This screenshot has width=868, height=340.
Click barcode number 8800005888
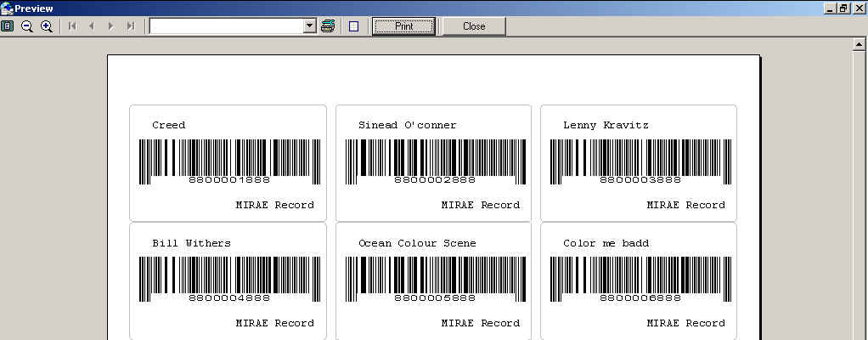tap(435, 297)
